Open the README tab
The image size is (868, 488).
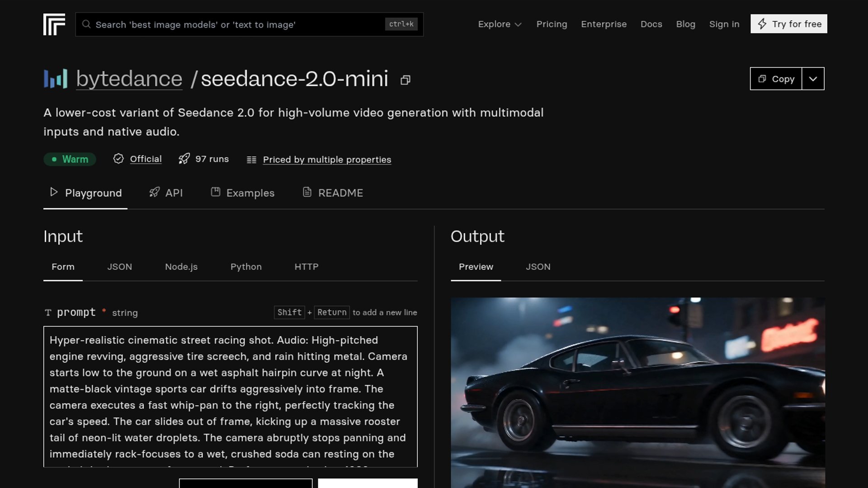click(x=333, y=193)
